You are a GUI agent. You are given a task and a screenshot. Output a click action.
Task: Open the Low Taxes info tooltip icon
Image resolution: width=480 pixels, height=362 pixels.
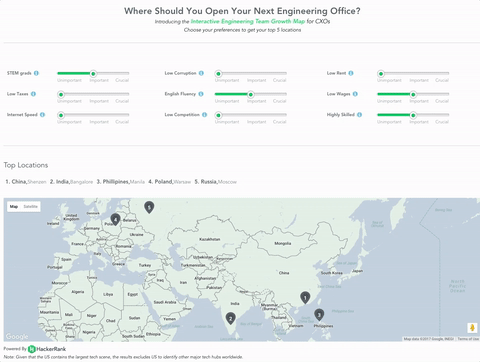point(33,94)
